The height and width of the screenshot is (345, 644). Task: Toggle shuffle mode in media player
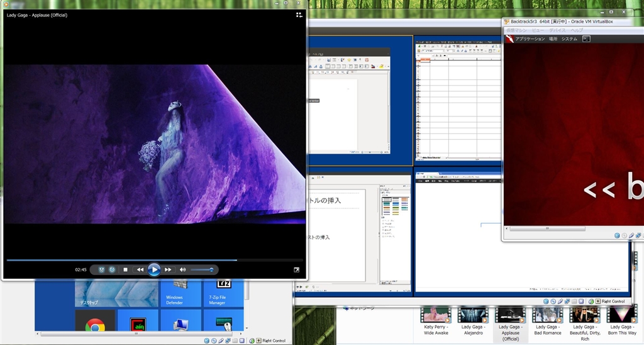click(101, 269)
